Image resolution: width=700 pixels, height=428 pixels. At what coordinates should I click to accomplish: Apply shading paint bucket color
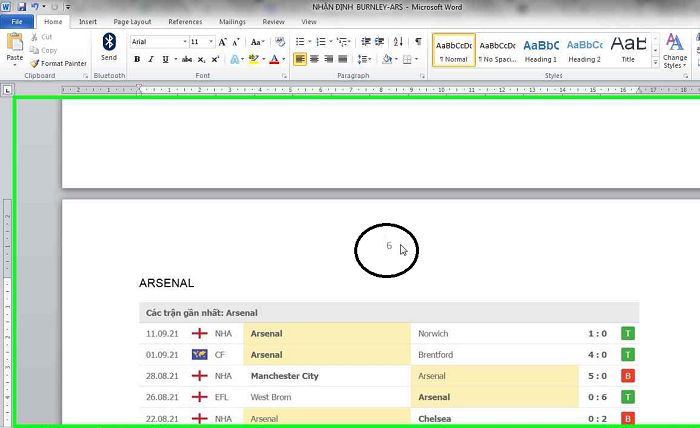click(x=387, y=59)
